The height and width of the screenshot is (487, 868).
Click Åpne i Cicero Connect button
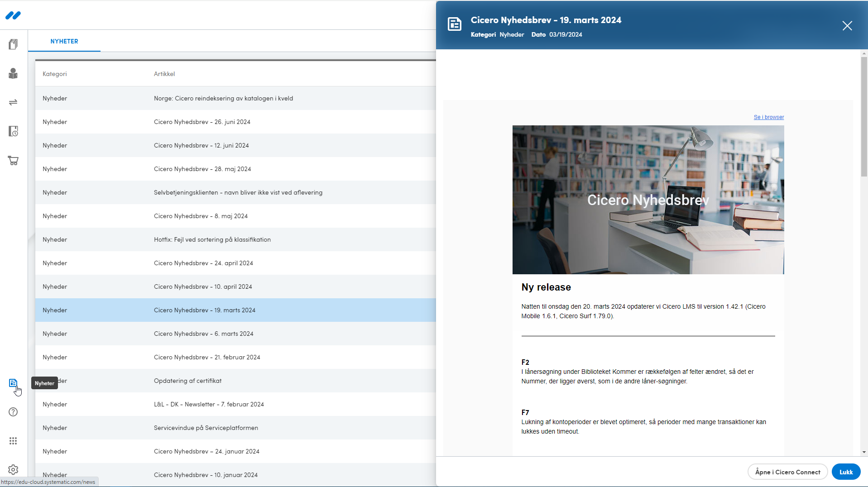point(787,472)
